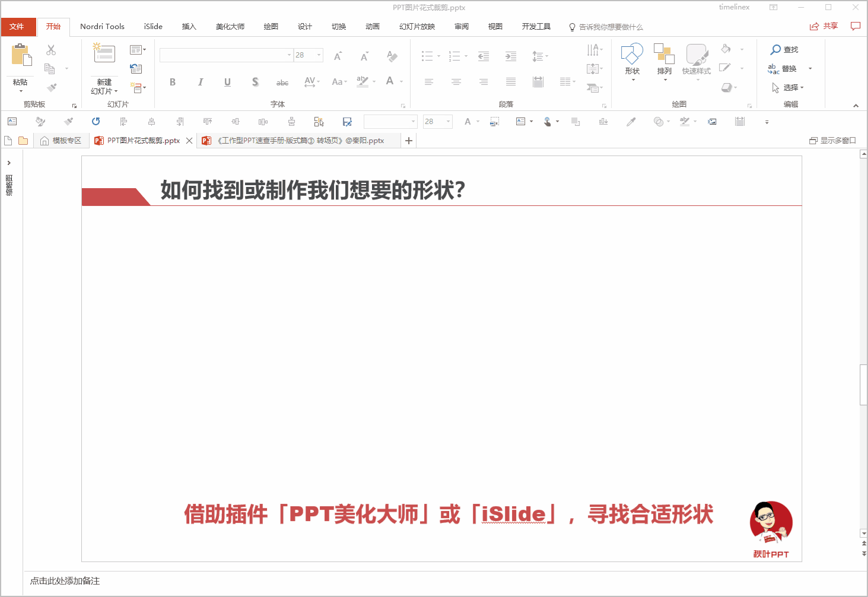This screenshot has height=597, width=868.
Task: Switch to the 插入 Insert tab
Action: (189, 27)
